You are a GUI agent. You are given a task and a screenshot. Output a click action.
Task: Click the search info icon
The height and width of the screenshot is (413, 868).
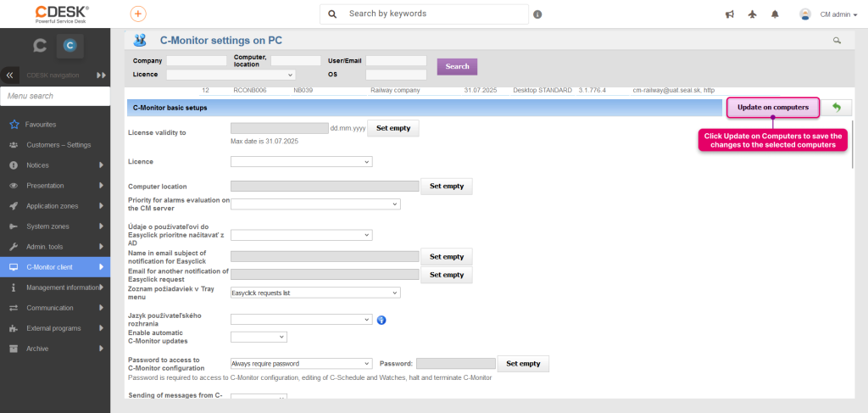pyautogui.click(x=537, y=14)
